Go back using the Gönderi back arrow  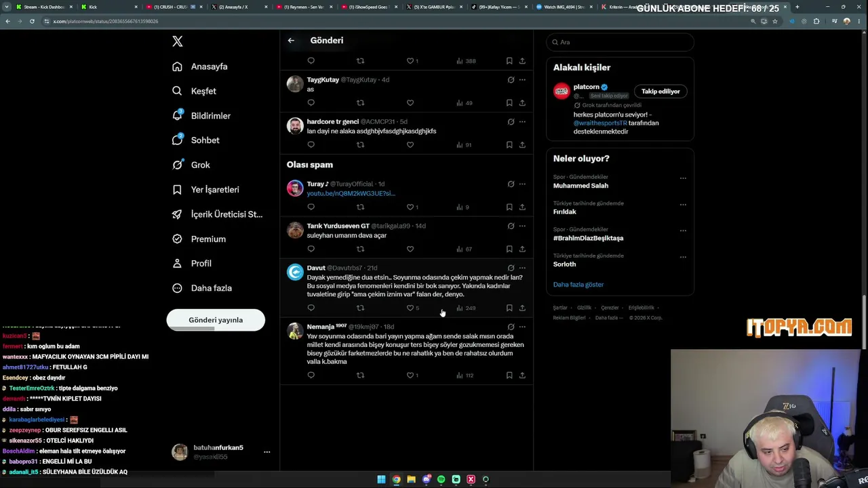click(x=291, y=41)
